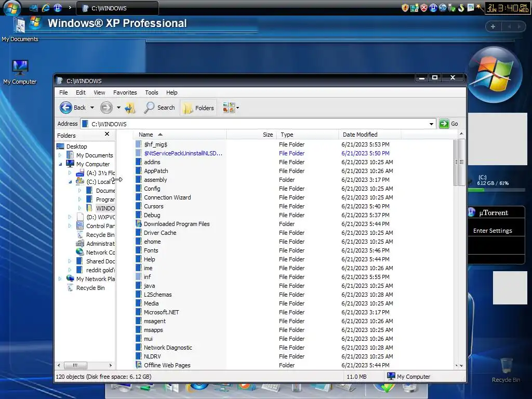Close the Folders pane with X
The height and width of the screenshot is (399, 532).
point(107,134)
